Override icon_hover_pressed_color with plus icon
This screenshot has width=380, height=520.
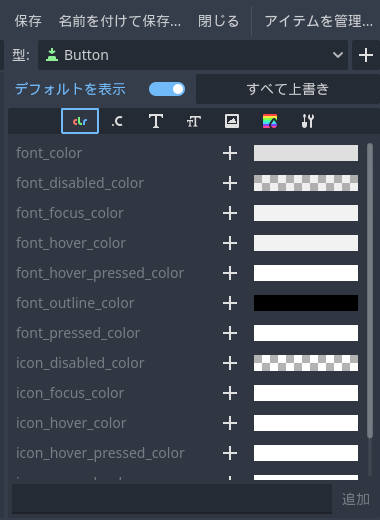[x=230, y=453]
